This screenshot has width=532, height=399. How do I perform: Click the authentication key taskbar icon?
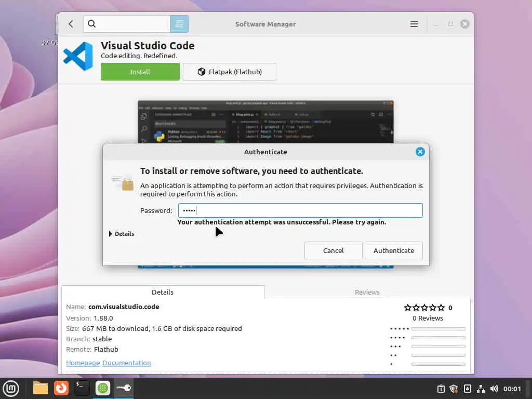(x=124, y=388)
